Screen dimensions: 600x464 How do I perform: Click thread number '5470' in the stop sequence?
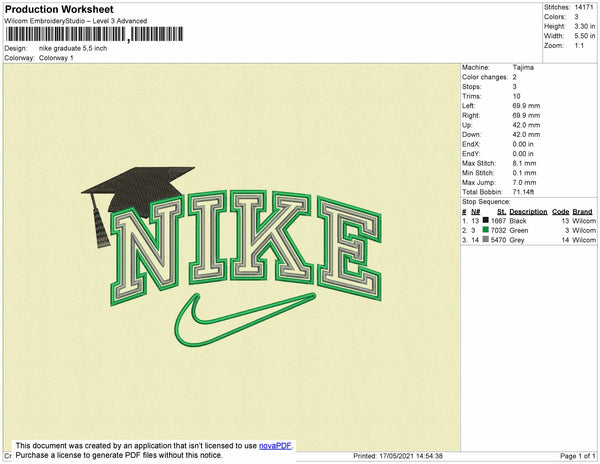click(x=498, y=240)
